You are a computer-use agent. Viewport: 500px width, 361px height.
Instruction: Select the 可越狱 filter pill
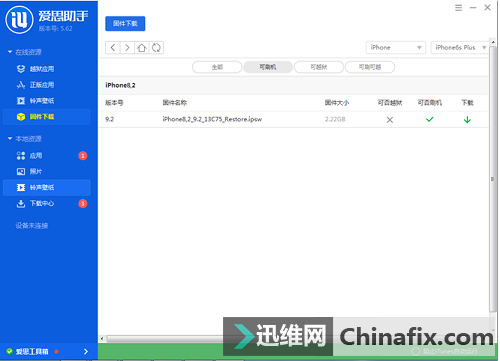click(x=319, y=67)
